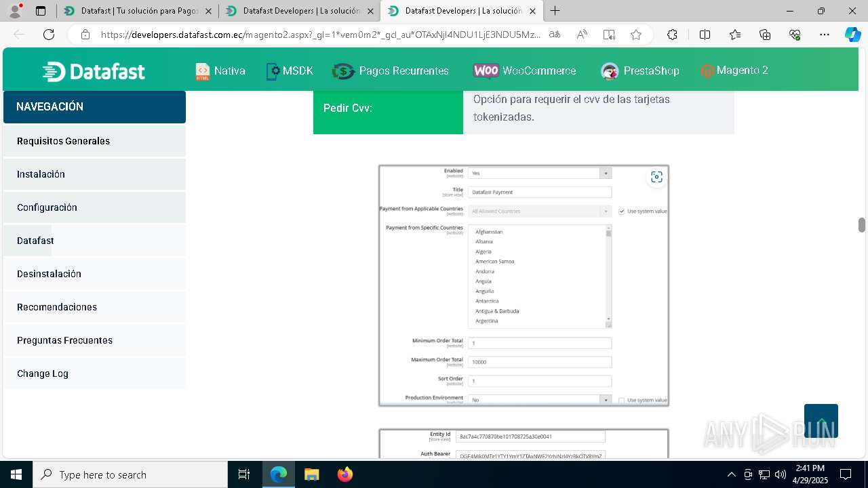Click the NAVEGACIÓN sidebar header
The width and height of the screenshot is (868, 488).
(94, 107)
